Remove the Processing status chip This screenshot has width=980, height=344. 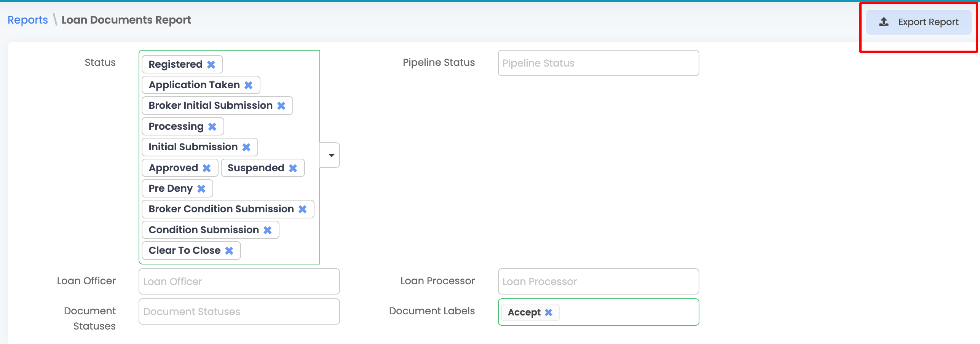[212, 126]
